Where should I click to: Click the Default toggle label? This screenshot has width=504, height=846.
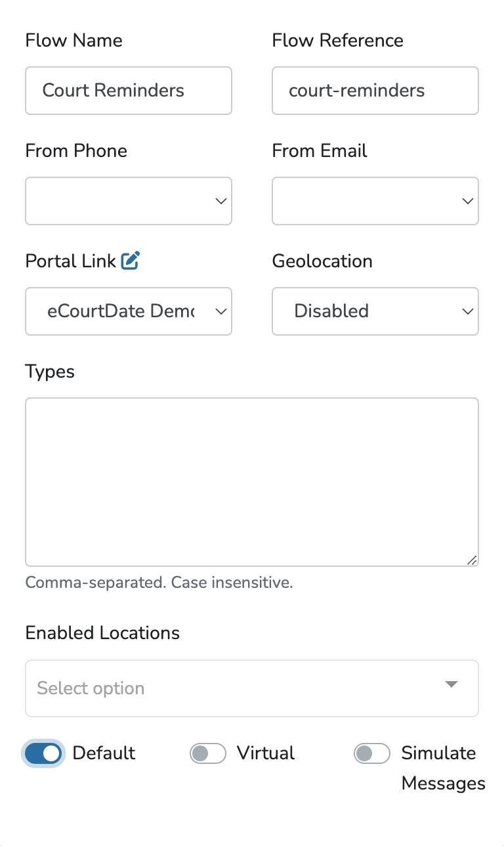[104, 753]
